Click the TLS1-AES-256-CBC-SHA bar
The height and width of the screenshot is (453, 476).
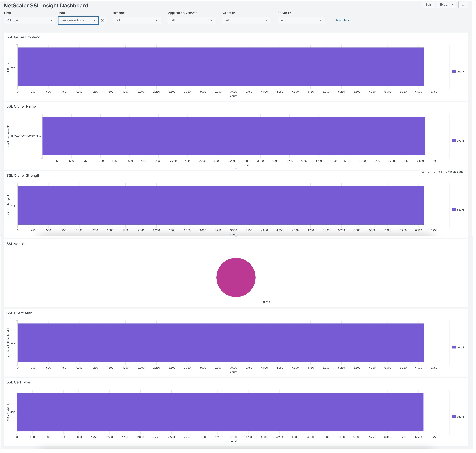(234, 136)
